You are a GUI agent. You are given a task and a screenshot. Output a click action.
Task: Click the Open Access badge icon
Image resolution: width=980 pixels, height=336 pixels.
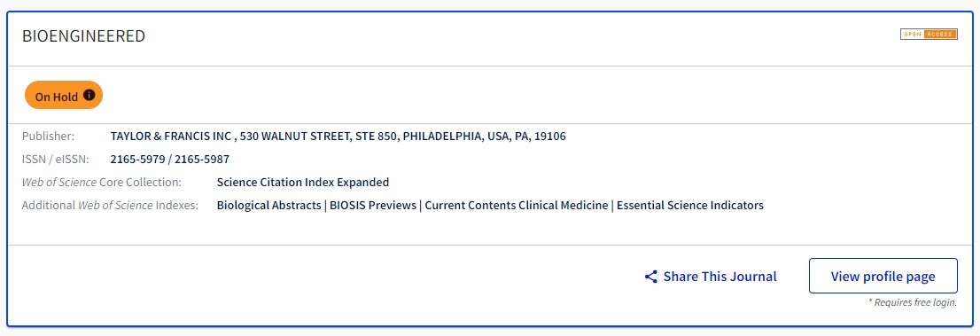(929, 35)
